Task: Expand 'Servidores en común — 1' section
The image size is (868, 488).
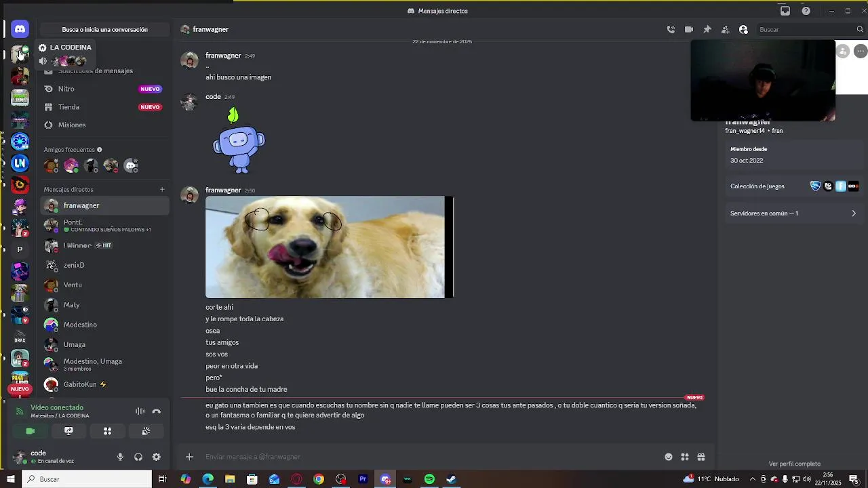Action: (793, 213)
